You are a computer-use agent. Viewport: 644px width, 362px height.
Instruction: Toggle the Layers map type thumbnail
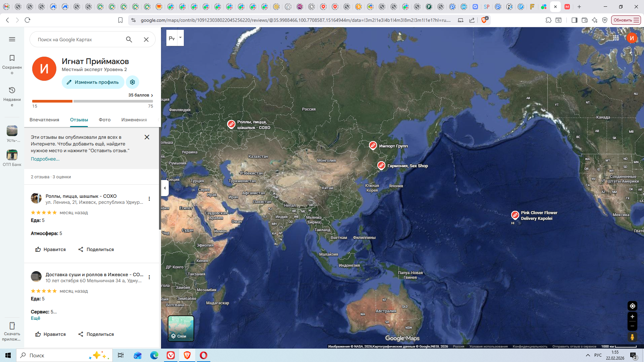click(181, 328)
